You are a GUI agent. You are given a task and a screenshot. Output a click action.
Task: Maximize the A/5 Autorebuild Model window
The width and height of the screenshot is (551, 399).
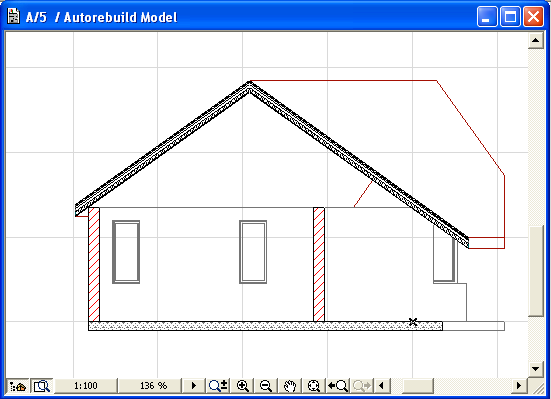point(510,17)
